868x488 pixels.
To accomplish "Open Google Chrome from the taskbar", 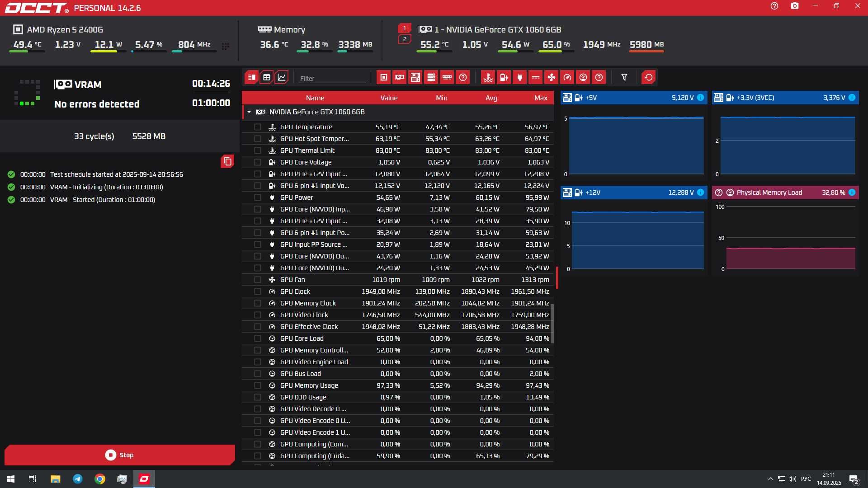I will click(100, 479).
